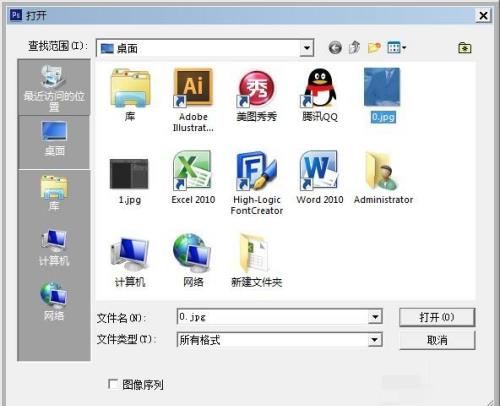Select the 美图秀秀 shortcut
Image resolution: width=500 pixels, height=406 pixels.
(x=256, y=95)
